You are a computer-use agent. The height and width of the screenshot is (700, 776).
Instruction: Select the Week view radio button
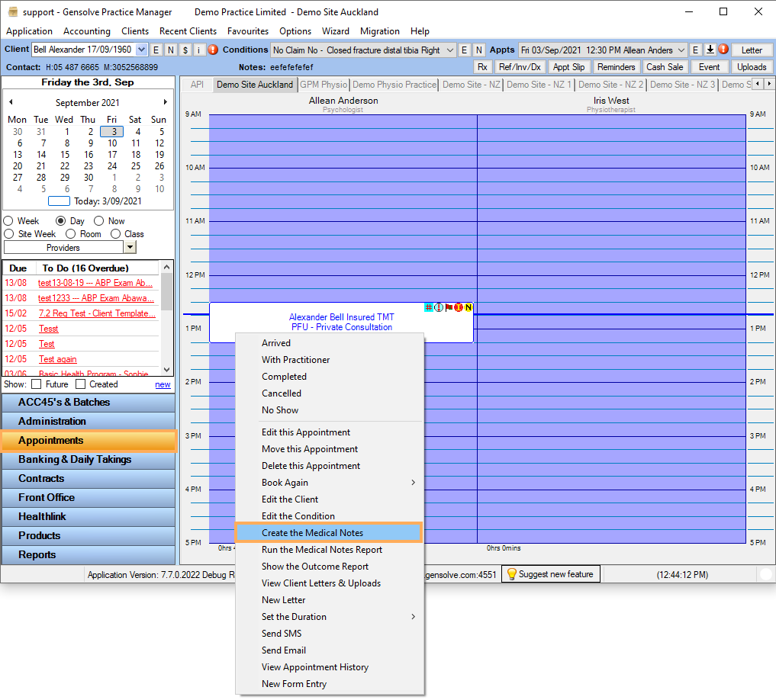tap(8, 221)
